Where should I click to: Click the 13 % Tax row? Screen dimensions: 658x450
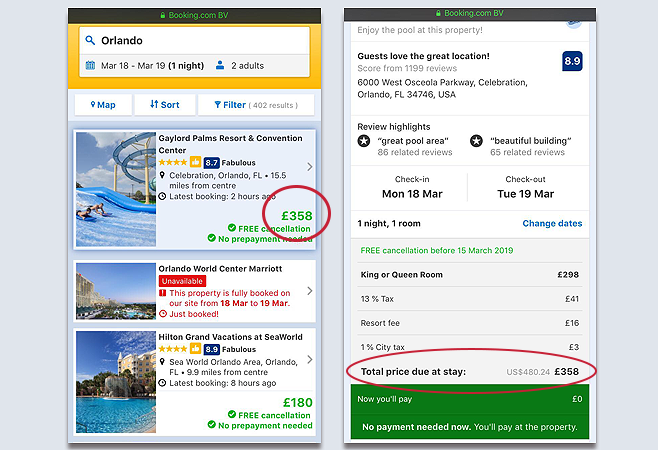[470, 299]
